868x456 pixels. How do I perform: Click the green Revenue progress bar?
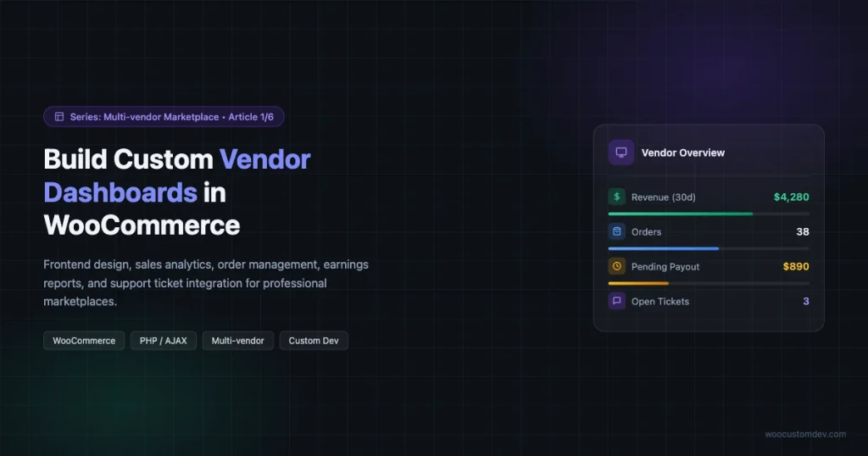[681, 214]
